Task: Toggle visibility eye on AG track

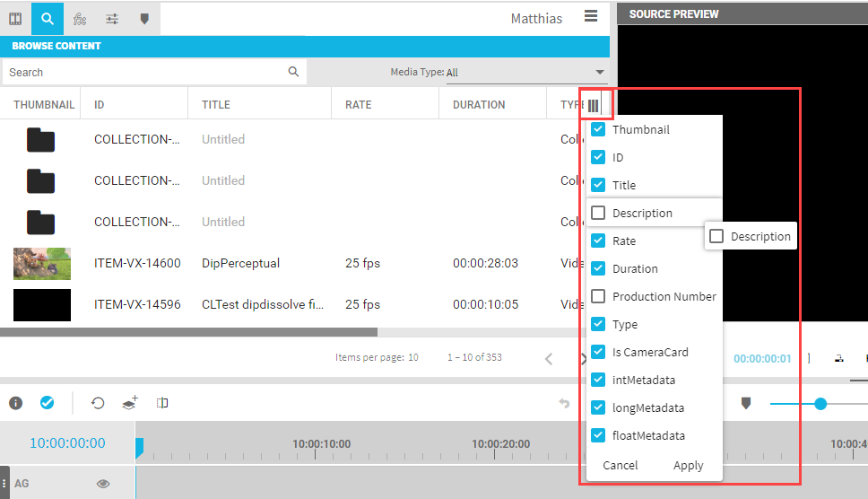Action: [x=103, y=484]
